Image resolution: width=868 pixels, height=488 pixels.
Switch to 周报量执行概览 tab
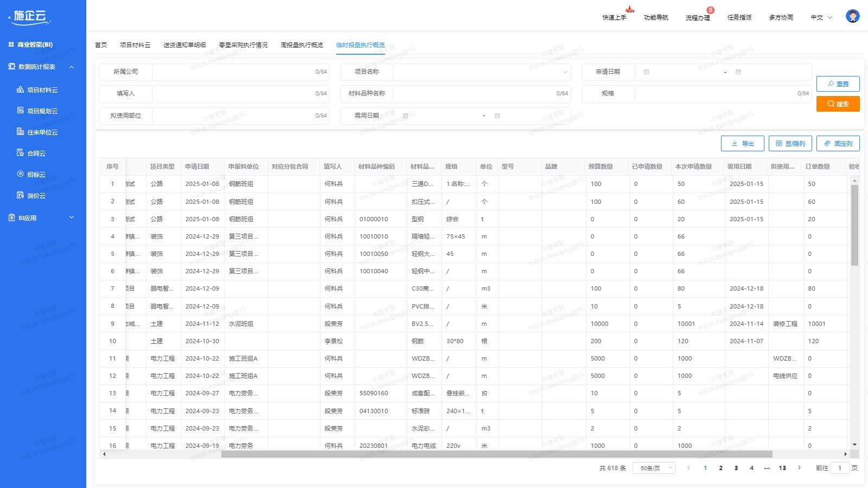point(302,45)
